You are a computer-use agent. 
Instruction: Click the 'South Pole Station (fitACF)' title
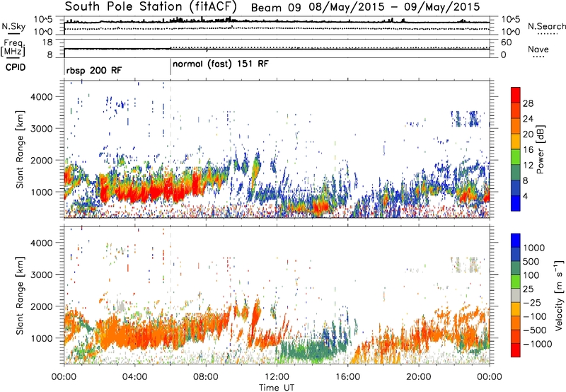point(151,6)
